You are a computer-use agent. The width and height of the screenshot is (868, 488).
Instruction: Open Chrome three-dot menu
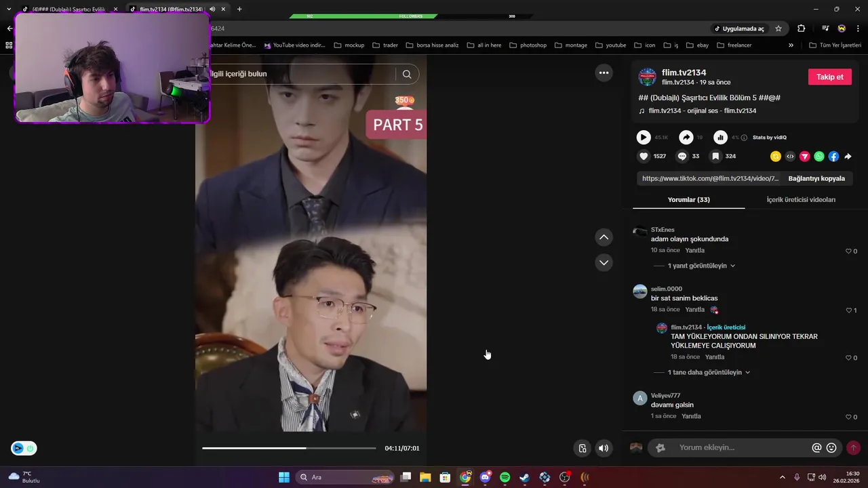click(x=858, y=28)
